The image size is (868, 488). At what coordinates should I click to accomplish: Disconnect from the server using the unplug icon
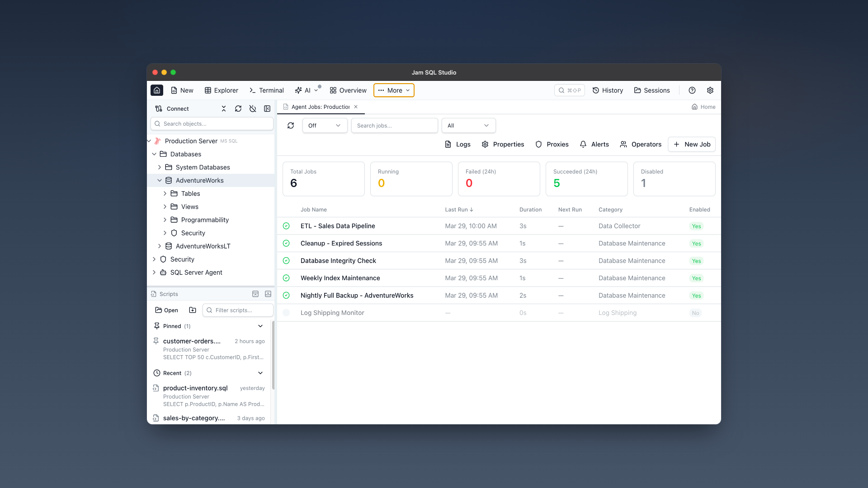(x=253, y=108)
